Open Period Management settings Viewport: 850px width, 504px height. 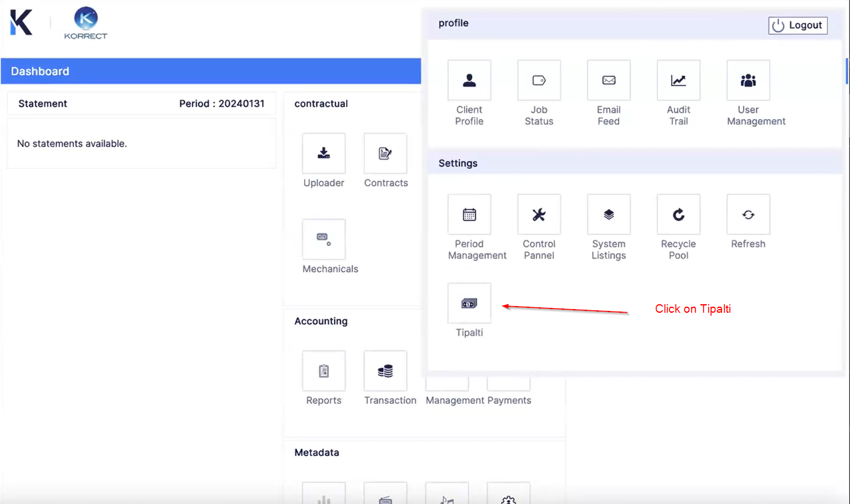click(469, 214)
